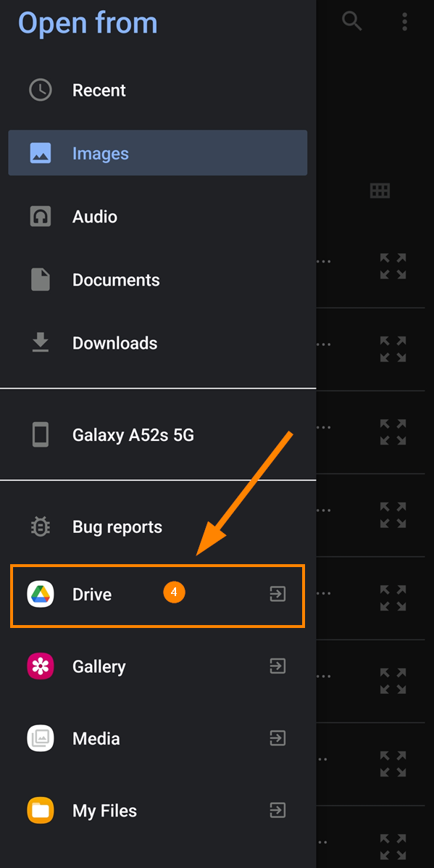Click the Recent clock icon
The image size is (434, 868).
41,90
